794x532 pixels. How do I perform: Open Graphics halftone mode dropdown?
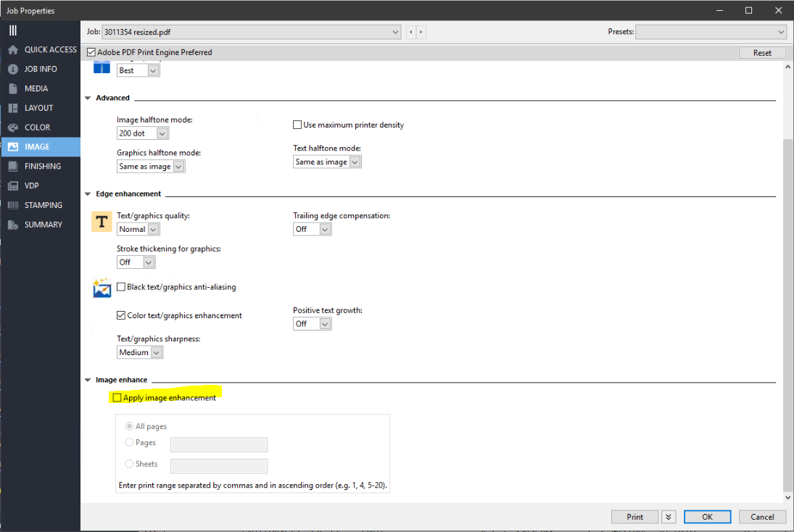click(151, 166)
